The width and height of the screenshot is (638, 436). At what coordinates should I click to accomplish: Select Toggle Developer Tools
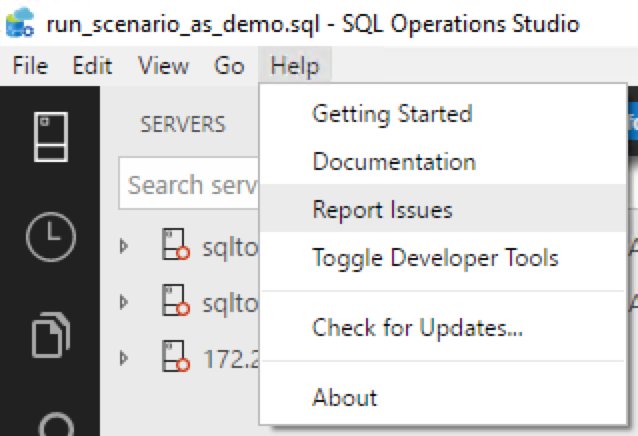[x=443, y=257]
